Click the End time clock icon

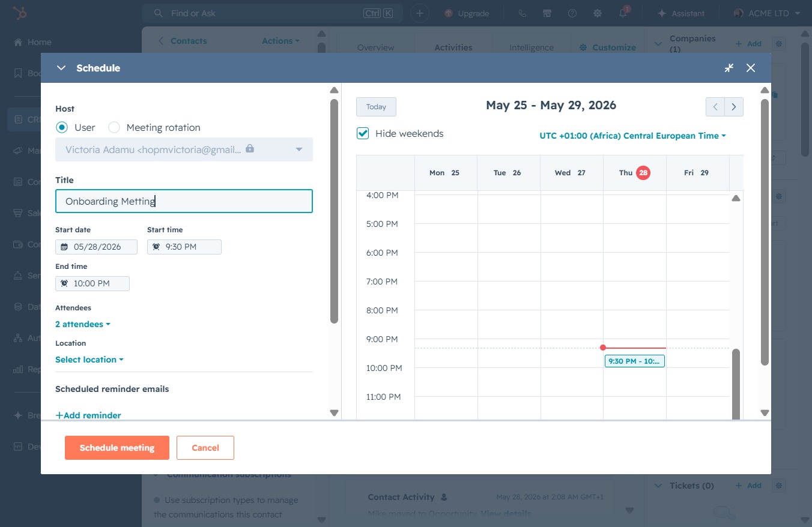coord(64,283)
